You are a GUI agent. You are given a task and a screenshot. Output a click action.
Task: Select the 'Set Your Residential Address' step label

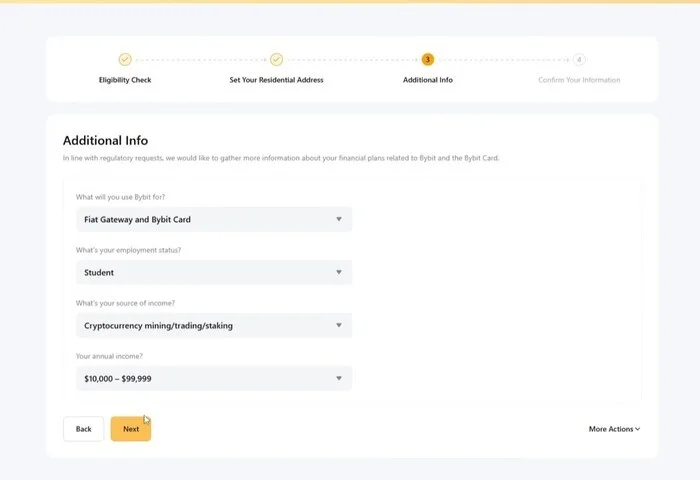[276, 80]
